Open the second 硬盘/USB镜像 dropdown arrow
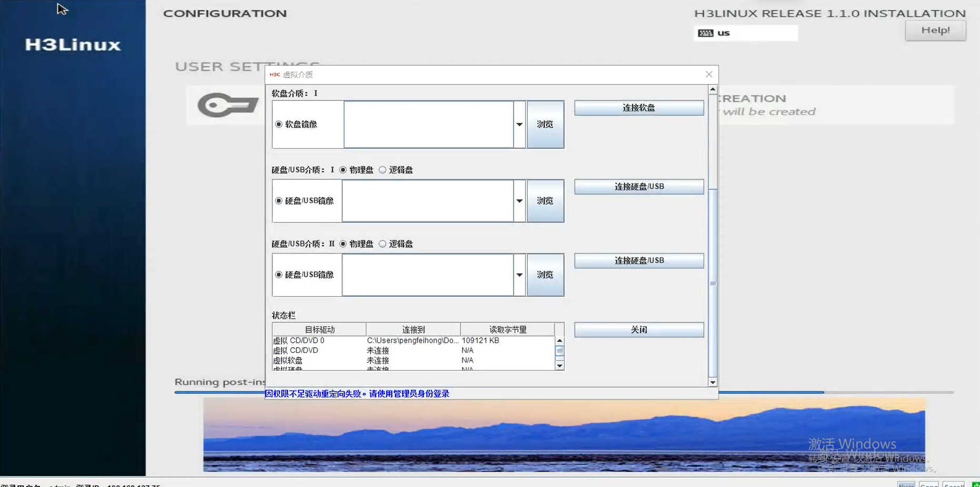Image resolution: width=980 pixels, height=487 pixels. [519, 275]
